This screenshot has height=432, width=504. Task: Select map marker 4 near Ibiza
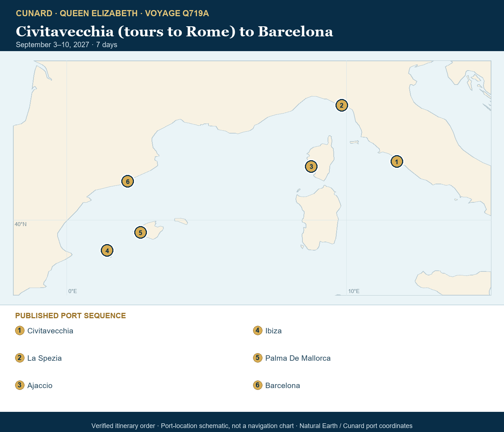[x=107, y=251]
